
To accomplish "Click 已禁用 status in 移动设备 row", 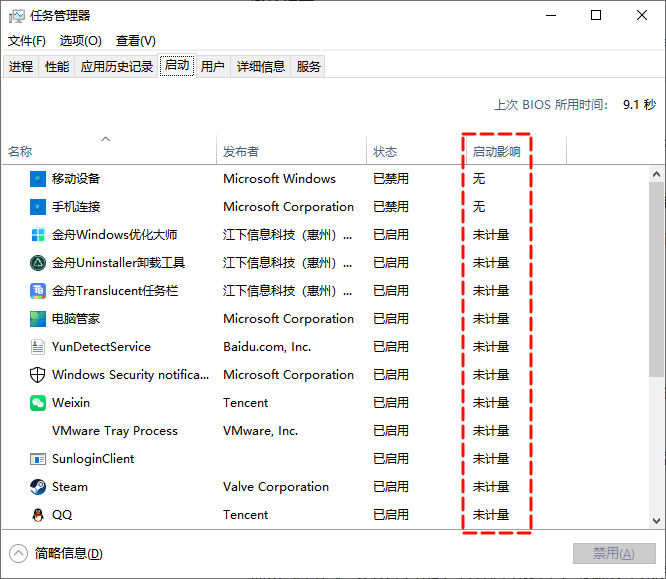I will click(391, 179).
